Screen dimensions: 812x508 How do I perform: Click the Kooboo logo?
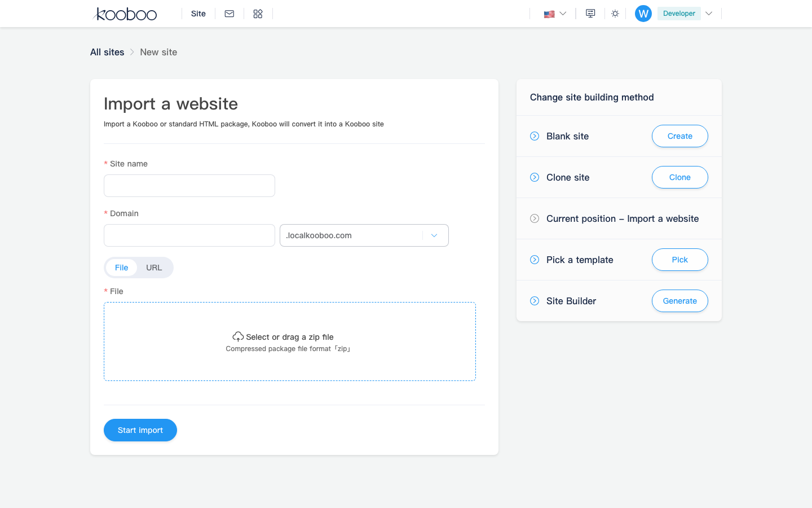125,14
